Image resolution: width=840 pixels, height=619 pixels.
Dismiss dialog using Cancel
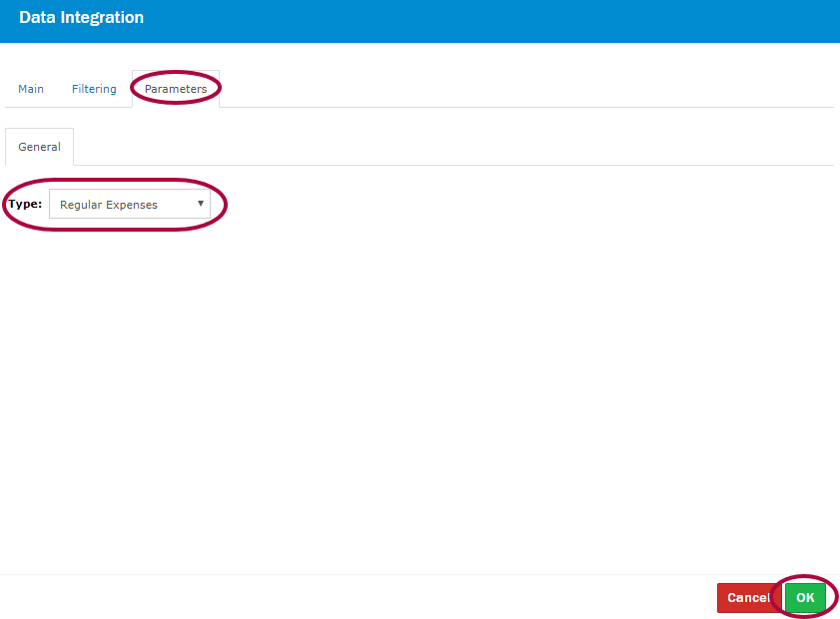tap(747, 598)
